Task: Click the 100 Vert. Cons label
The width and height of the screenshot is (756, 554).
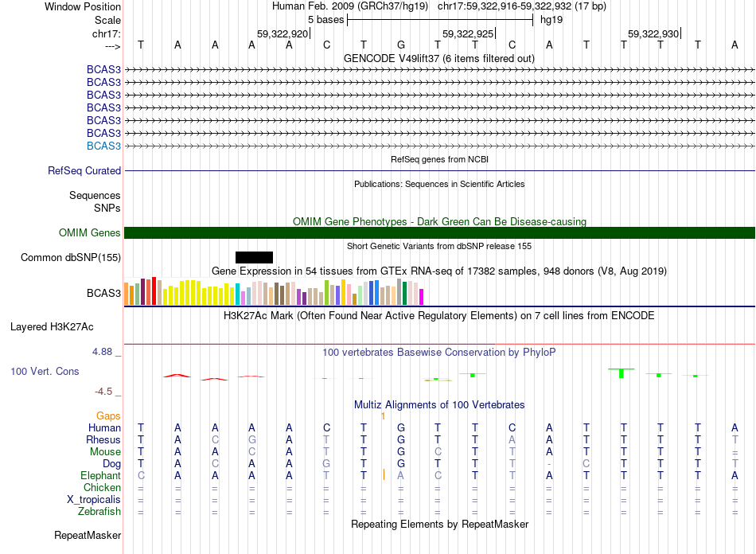Action: click(x=45, y=371)
